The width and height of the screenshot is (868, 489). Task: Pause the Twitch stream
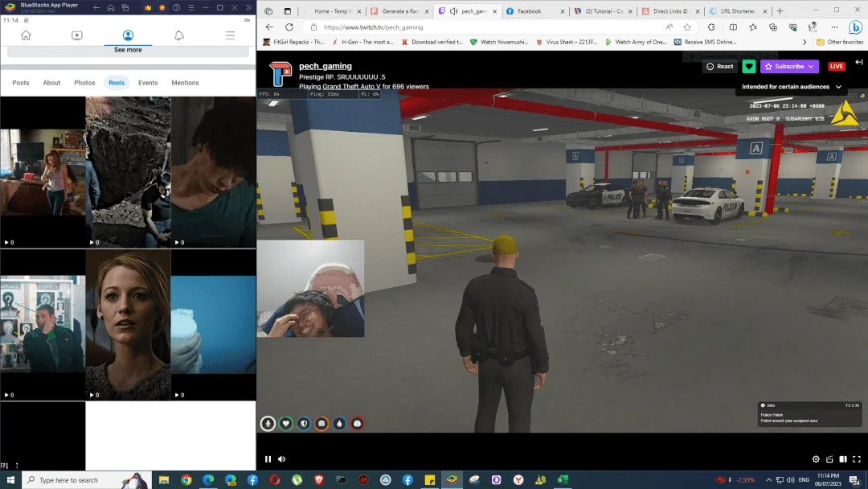[x=268, y=459]
